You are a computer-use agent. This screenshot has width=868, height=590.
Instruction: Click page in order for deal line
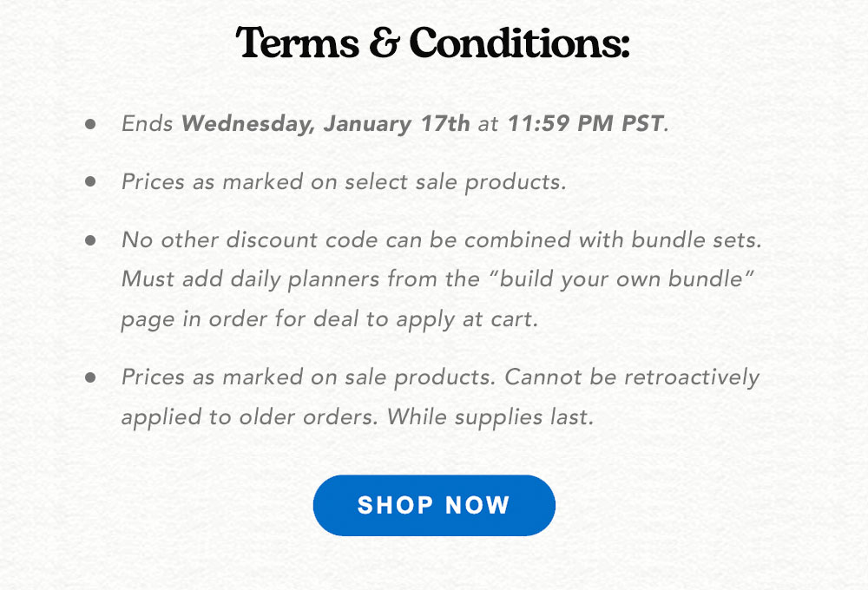coord(330,319)
